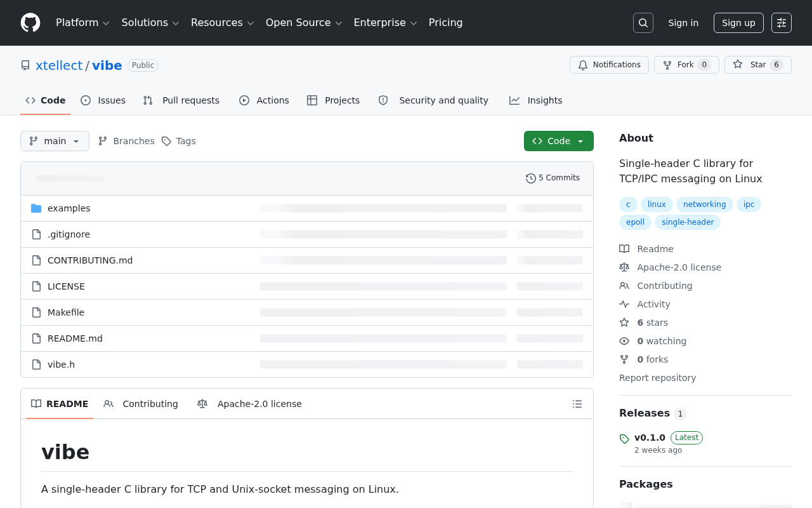
Task: Fork the vibe repository
Action: click(686, 65)
